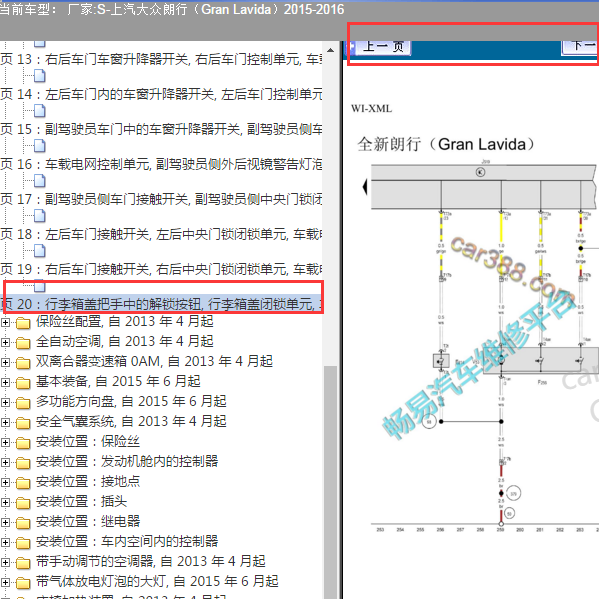Open 基本装备, 自 2015 年 6 月起
The height and width of the screenshot is (599, 599).
(x=118, y=382)
